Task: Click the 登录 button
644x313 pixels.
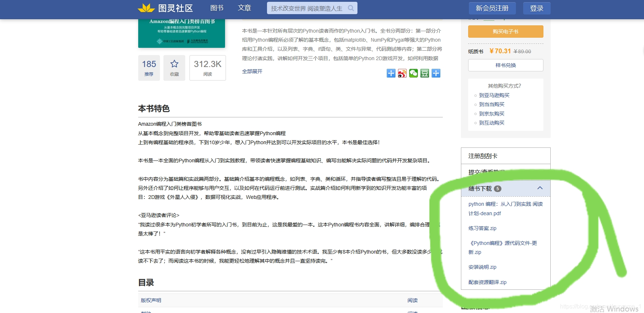Action: click(x=537, y=8)
